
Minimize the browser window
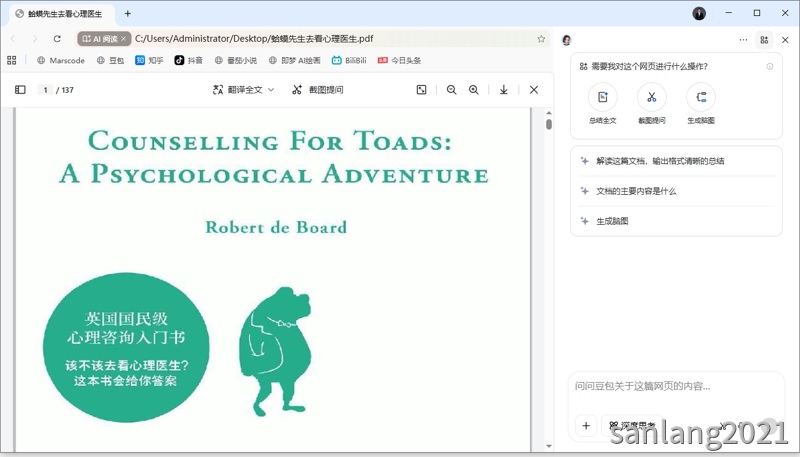[x=729, y=13]
